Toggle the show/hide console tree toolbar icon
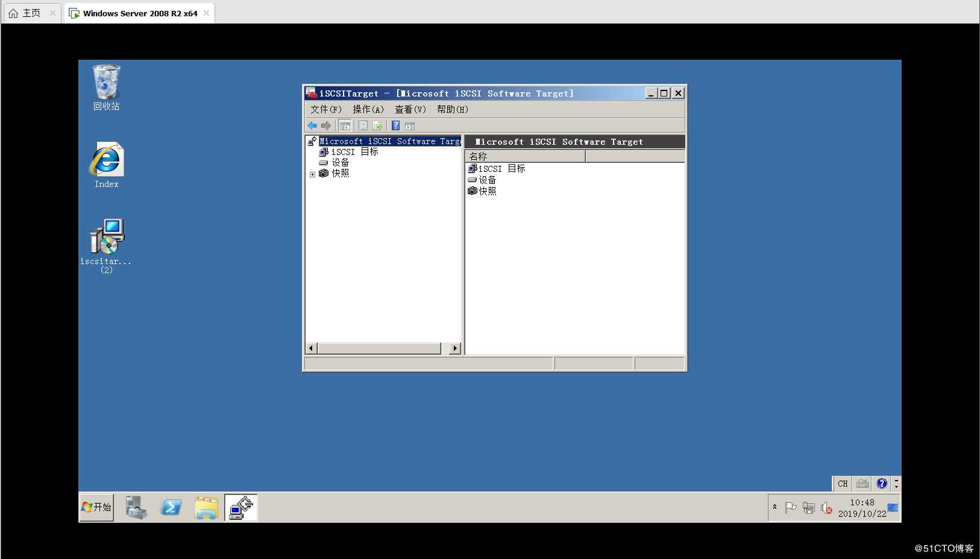980x559 pixels. pos(345,125)
